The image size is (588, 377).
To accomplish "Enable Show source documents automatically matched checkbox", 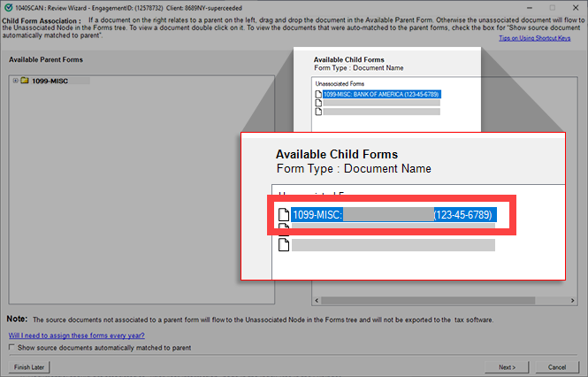I will [12, 347].
